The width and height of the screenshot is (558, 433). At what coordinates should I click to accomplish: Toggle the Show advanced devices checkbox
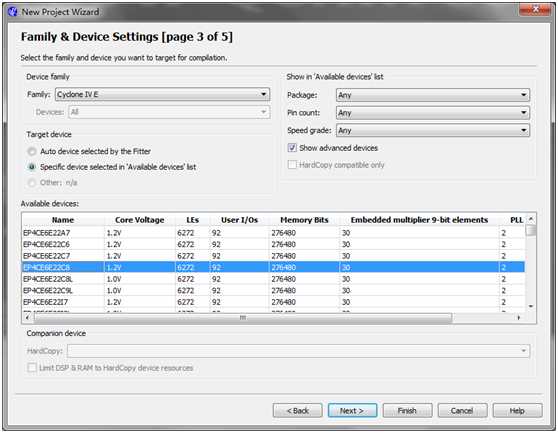[292, 148]
